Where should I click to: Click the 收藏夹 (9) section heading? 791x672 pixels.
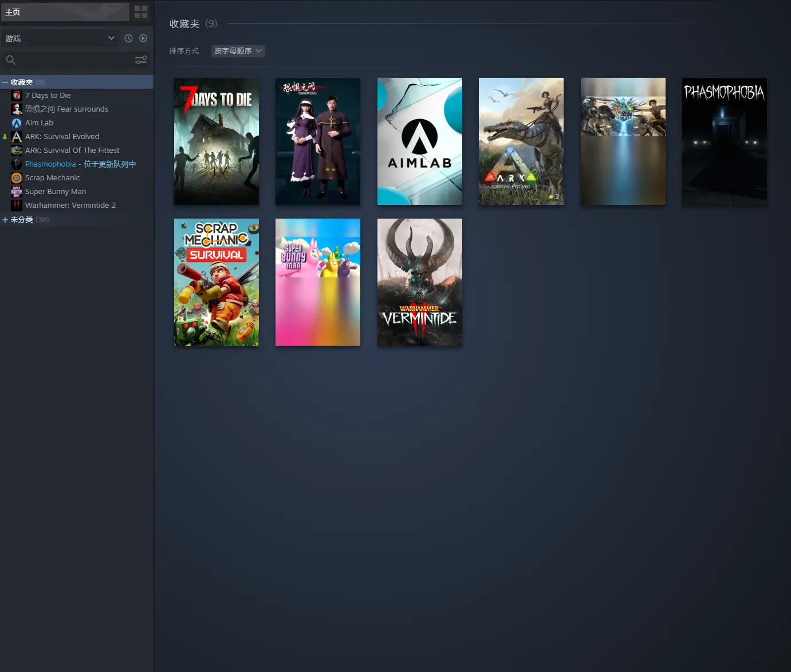(x=193, y=24)
